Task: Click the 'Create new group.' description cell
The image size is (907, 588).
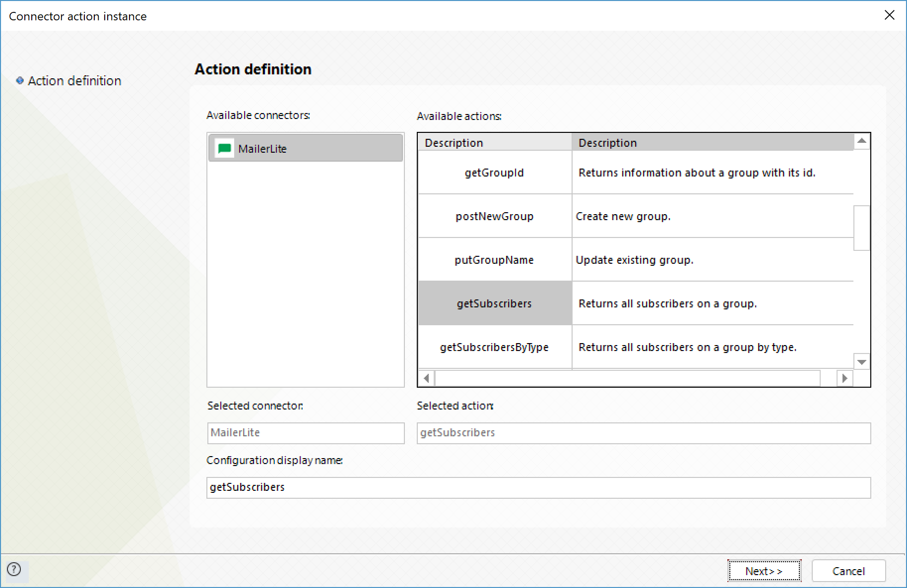Action: (x=713, y=216)
